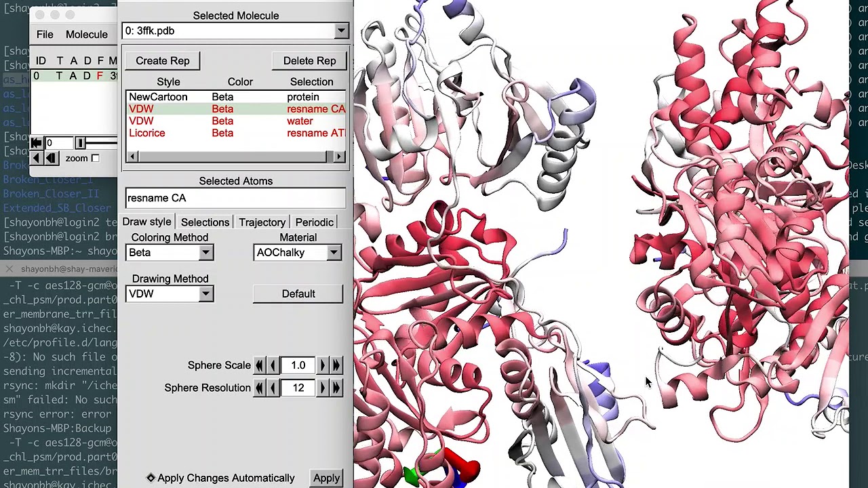
Task: Open the Drawing Method VDW dropdown
Action: 170,294
